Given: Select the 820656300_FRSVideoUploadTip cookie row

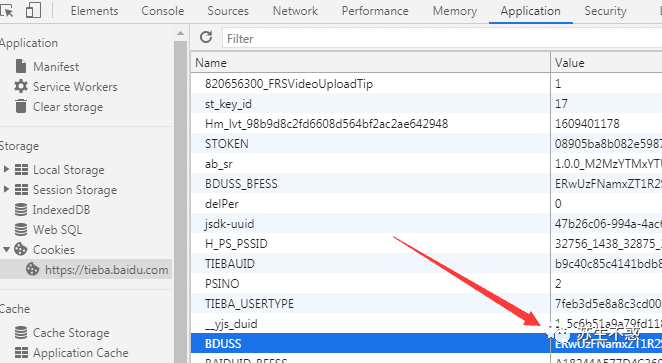Looking at the screenshot, I should (x=426, y=83).
